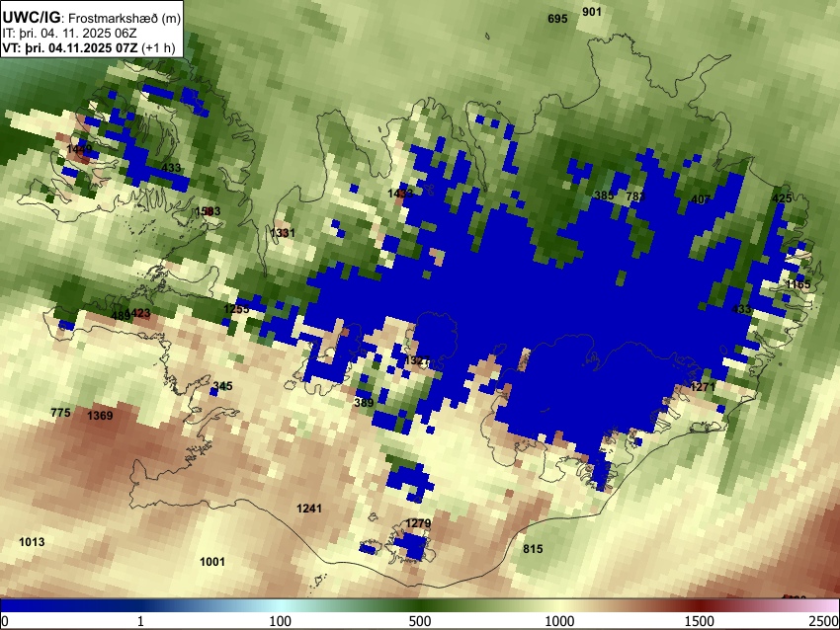Click the title text "UWC/IG: Frostmarkshæð (m)"

coord(92,18)
